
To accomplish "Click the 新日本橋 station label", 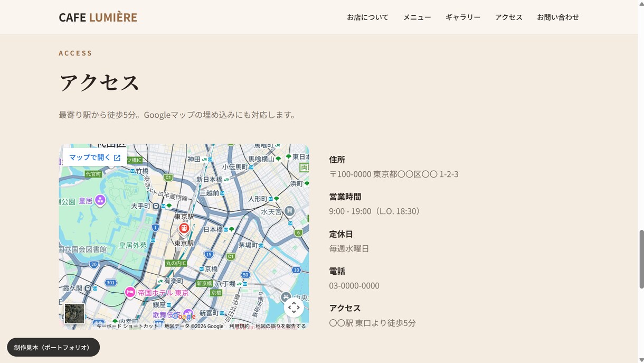I will (209, 180).
